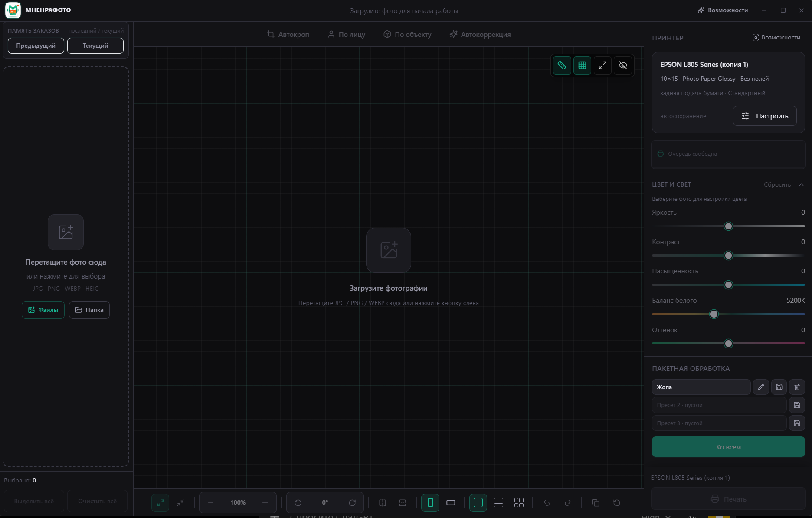Save the Жопа preset

click(779, 387)
